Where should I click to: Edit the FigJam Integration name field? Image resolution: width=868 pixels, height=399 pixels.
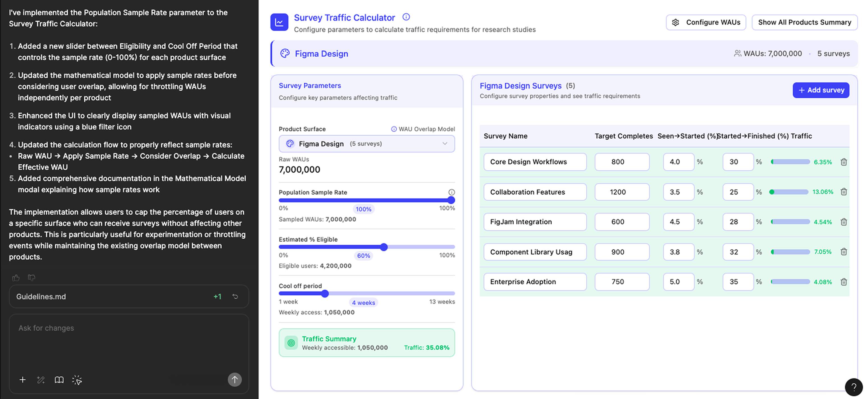pyautogui.click(x=535, y=222)
